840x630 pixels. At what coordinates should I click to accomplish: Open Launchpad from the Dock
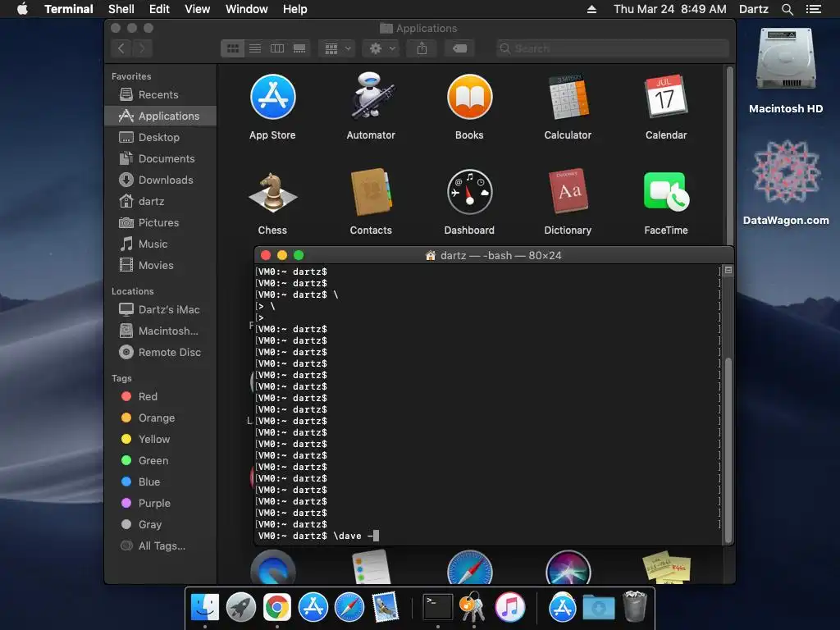pos(241,608)
